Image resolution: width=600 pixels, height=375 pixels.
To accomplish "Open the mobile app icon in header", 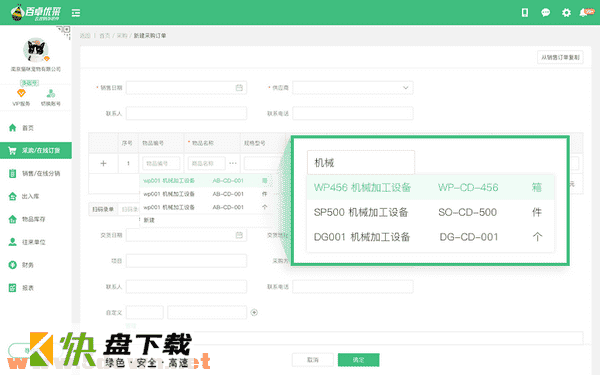I will (x=525, y=13).
